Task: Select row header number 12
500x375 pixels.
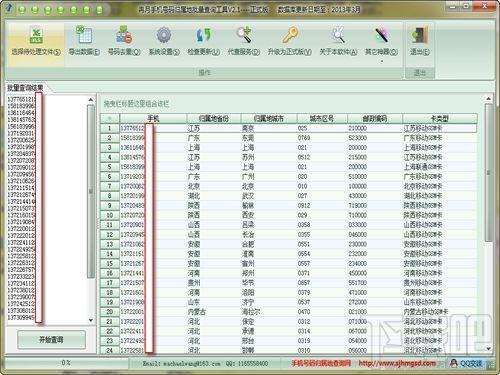Action: click(110, 234)
